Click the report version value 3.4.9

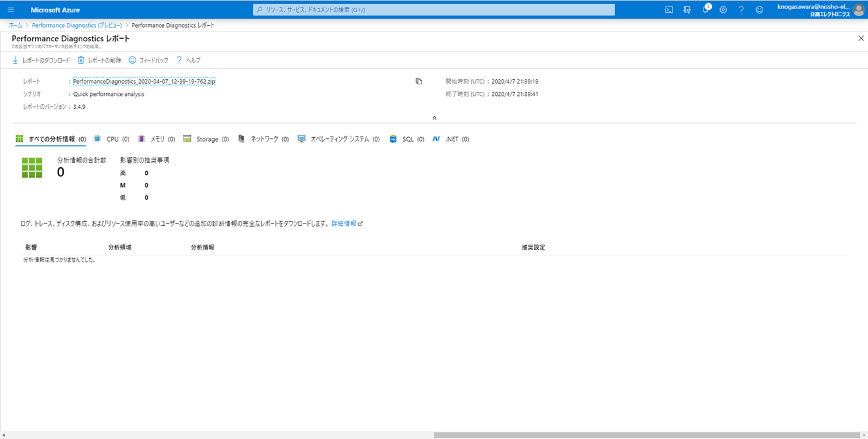pyautogui.click(x=79, y=107)
